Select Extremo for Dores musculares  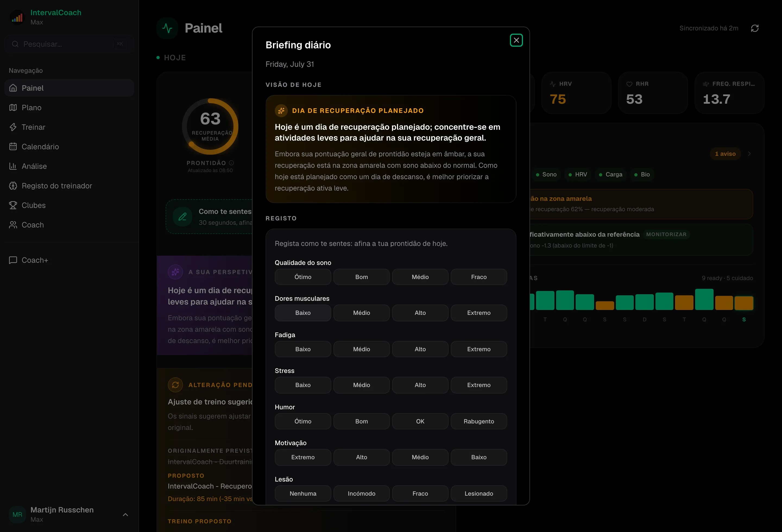pos(479,313)
